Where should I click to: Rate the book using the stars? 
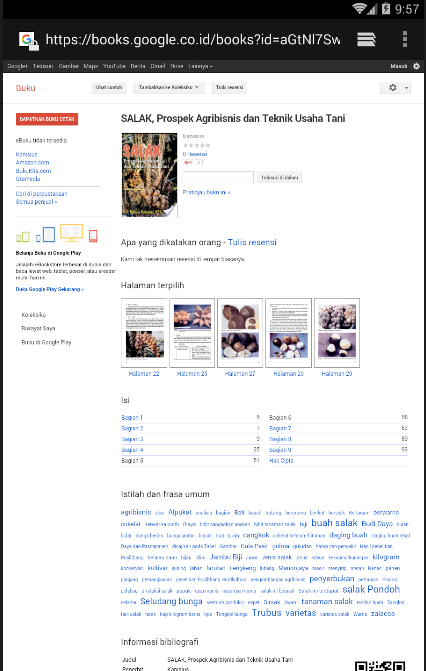pyautogui.click(x=197, y=145)
